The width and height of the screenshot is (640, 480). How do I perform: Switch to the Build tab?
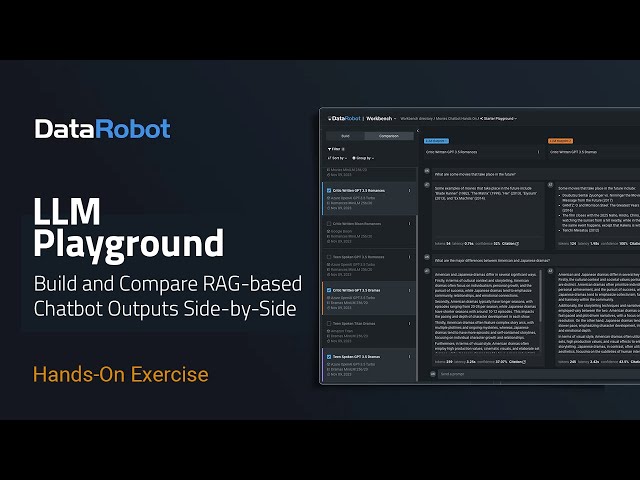coord(345,135)
